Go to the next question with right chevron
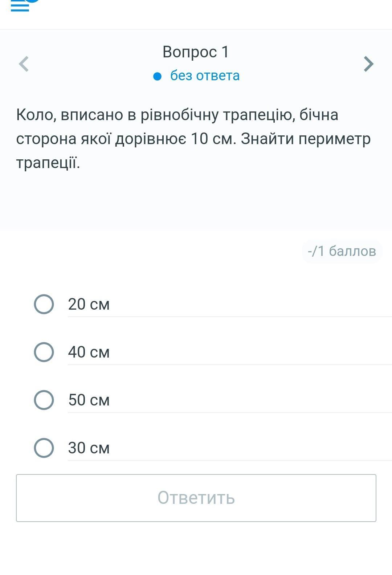The image size is (392, 575). pyautogui.click(x=368, y=64)
